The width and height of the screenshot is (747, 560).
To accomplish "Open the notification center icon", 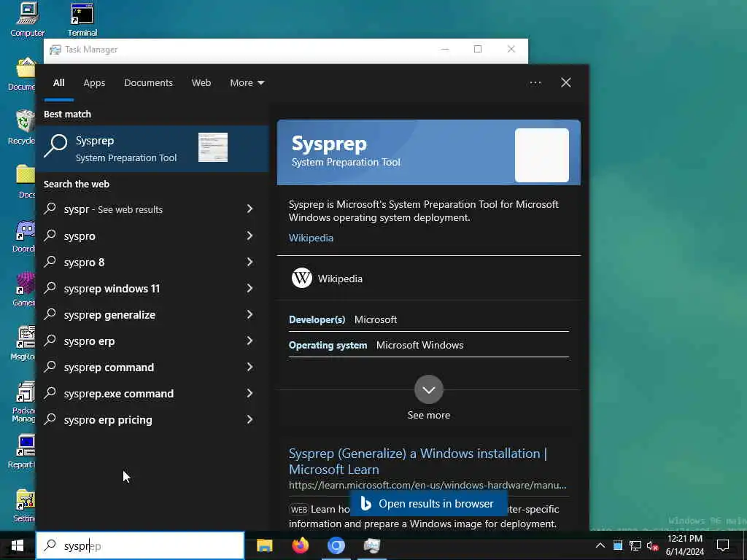I will (723, 545).
